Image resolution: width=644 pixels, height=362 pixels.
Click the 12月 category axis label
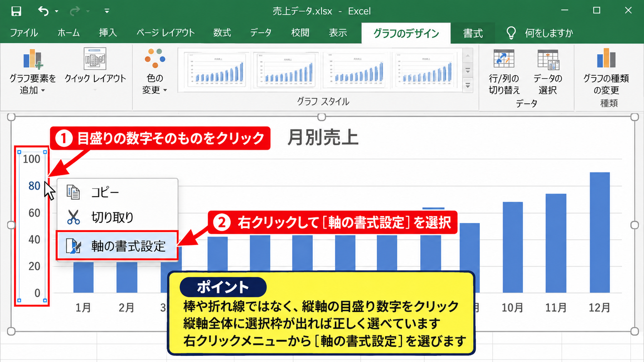[x=599, y=307]
